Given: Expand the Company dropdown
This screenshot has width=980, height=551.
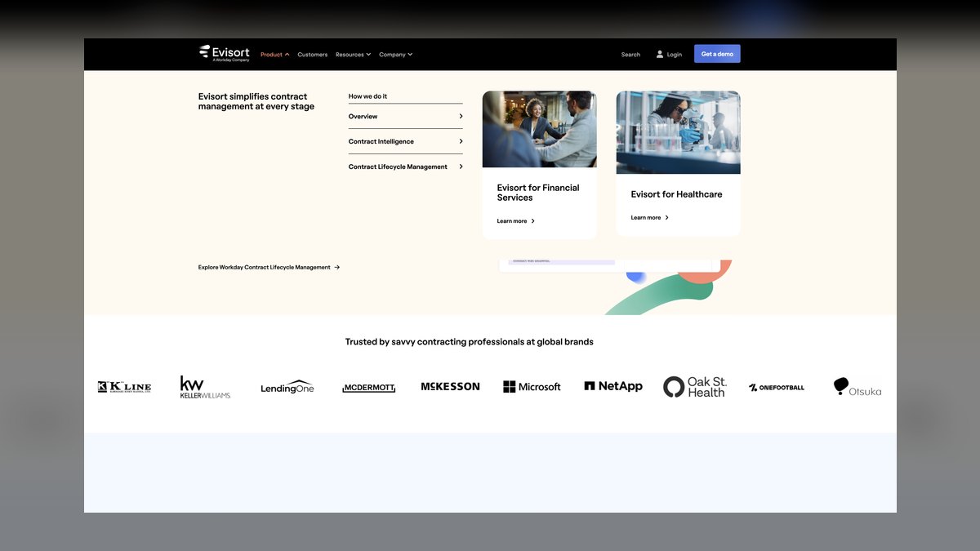Looking at the screenshot, I should (396, 55).
